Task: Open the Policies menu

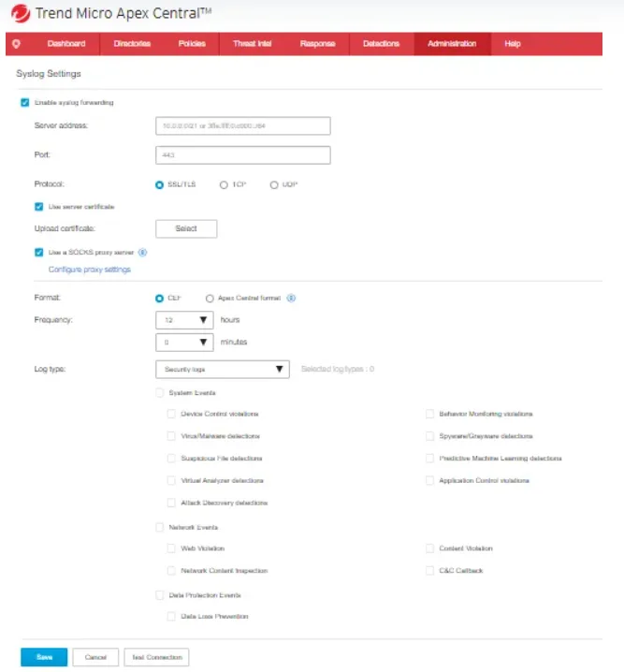Action: pos(192,44)
